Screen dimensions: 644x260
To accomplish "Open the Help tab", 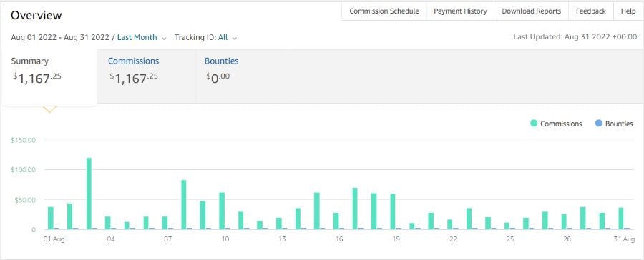I will 628,11.
